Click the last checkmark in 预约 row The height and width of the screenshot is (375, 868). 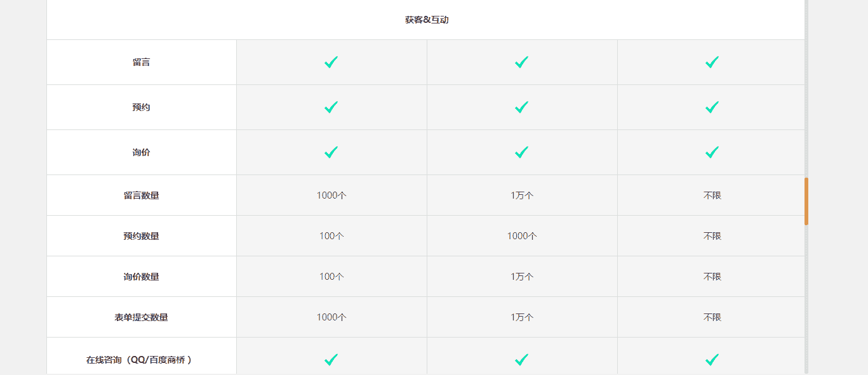(712, 107)
